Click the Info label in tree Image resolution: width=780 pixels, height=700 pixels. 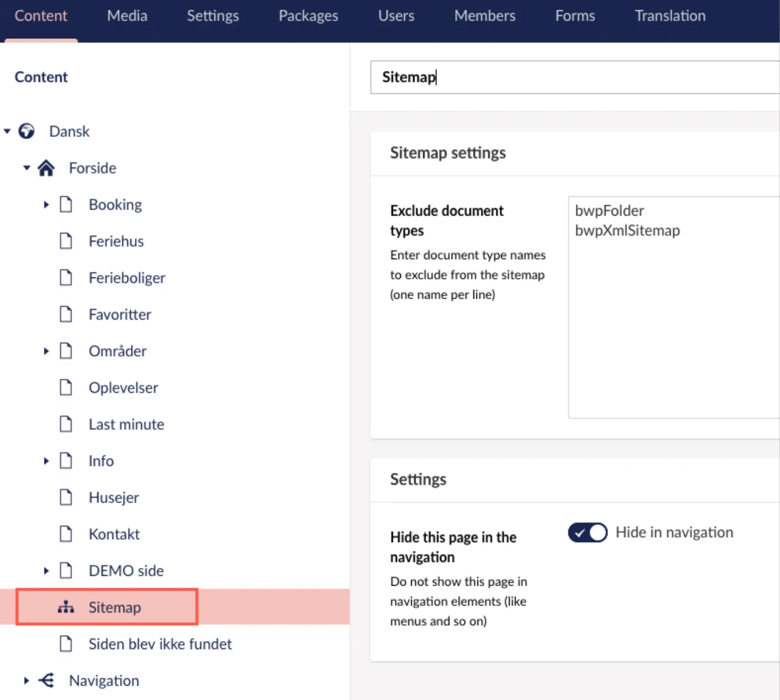(x=101, y=461)
